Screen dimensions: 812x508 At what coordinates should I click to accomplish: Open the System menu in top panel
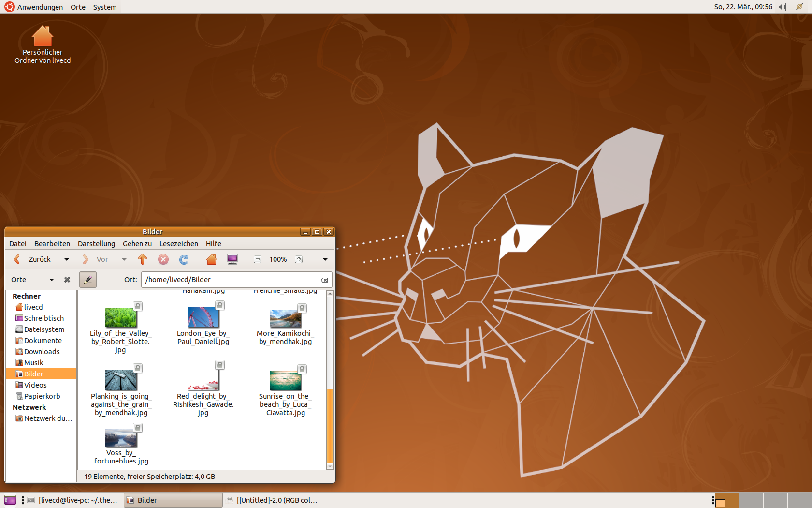(105, 7)
